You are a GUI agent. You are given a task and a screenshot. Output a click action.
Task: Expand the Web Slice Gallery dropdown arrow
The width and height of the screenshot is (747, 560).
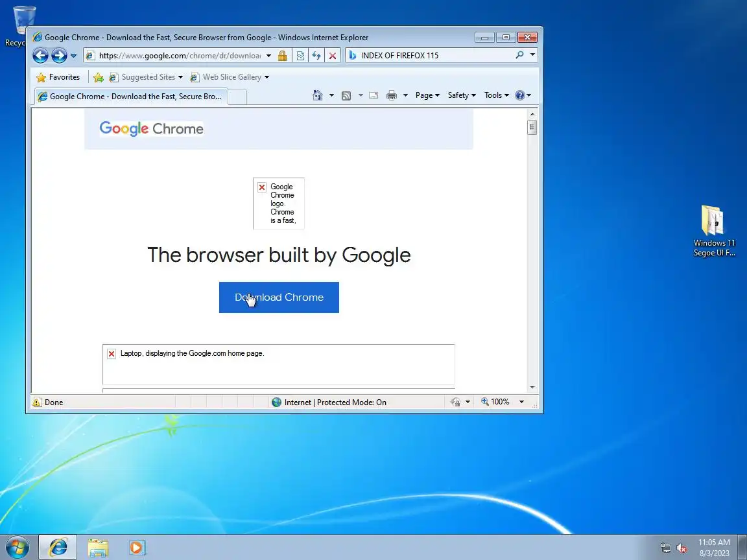[267, 77]
